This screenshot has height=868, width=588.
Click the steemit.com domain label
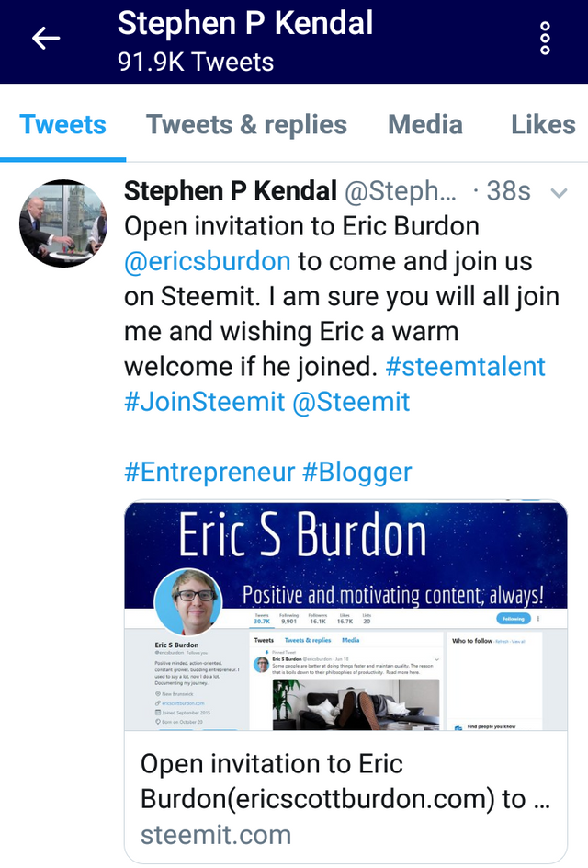[216, 835]
